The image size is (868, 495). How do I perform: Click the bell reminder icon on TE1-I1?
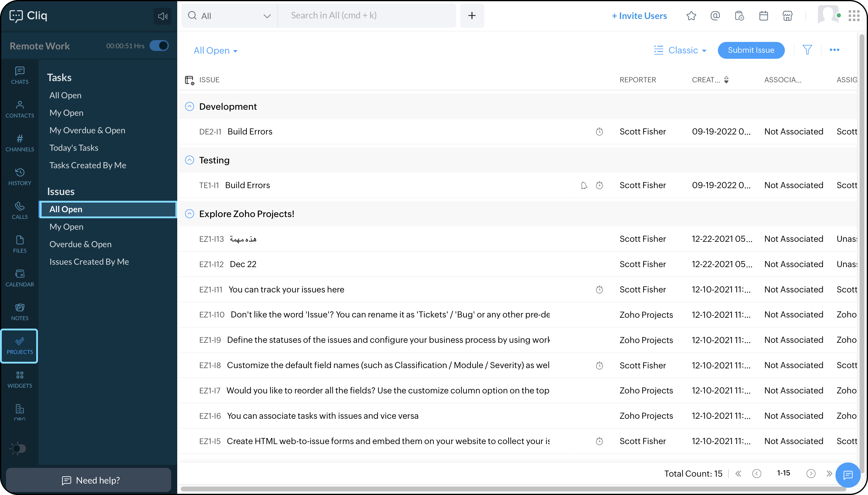coord(584,185)
